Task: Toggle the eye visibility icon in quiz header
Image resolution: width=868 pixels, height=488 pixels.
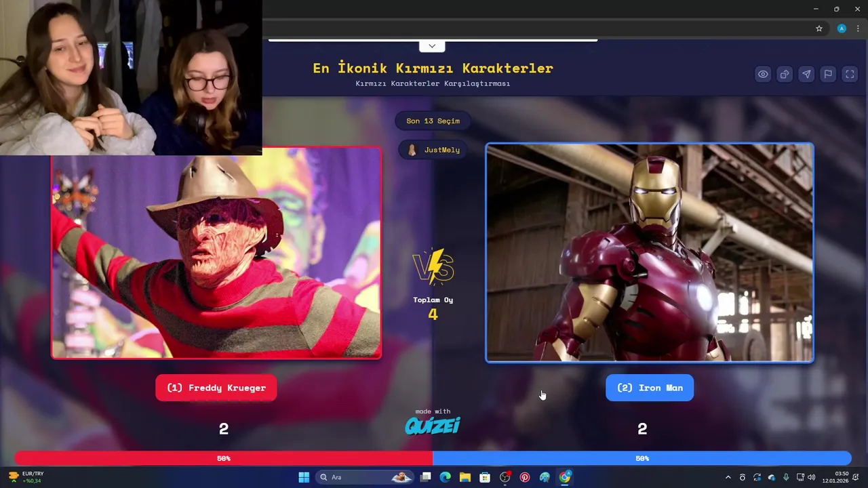Action: click(763, 75)
